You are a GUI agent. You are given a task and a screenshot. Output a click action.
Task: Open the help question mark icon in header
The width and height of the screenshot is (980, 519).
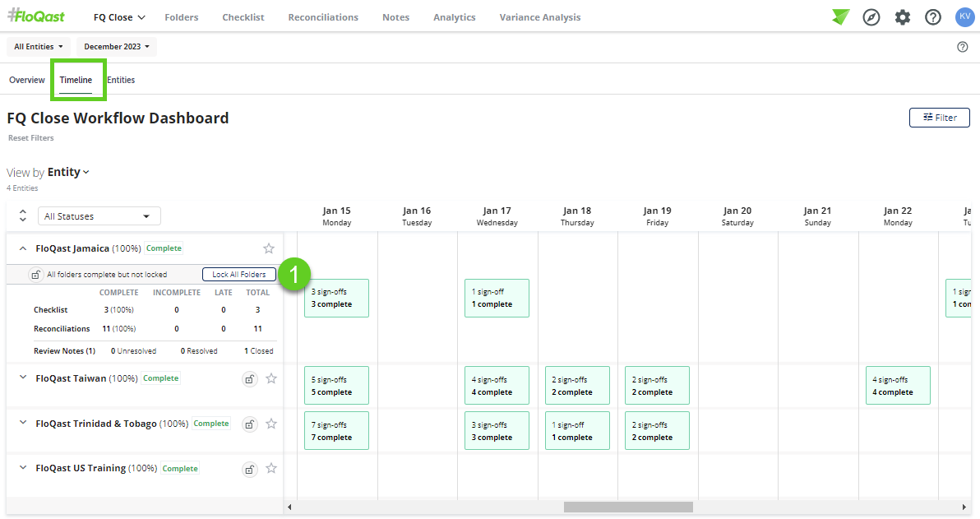click(x=933, y=17)
